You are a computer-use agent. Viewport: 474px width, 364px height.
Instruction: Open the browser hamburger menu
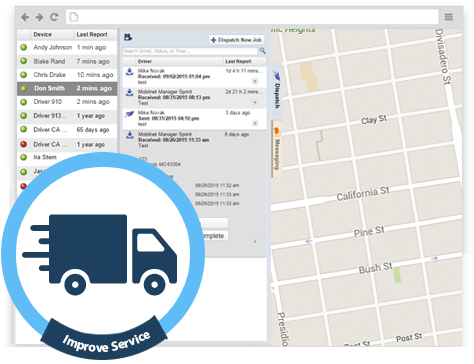(x=449, y=17)
